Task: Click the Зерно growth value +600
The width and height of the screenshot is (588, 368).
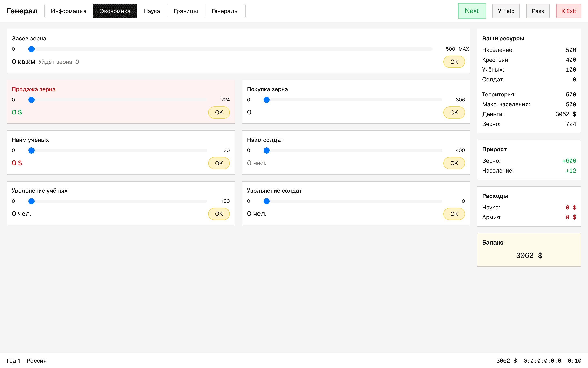Action: [x=569, y=161]
